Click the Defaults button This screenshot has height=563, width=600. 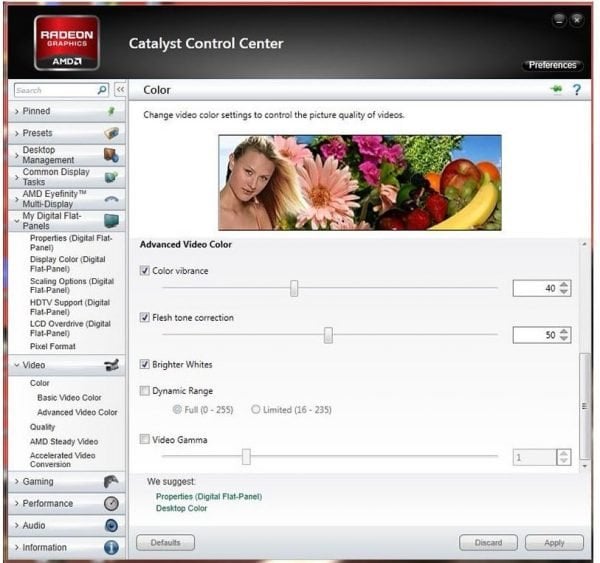click(x=165, y=542)
